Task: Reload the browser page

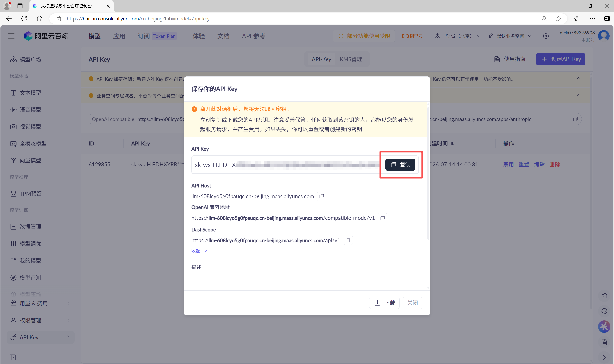Action: point(24,19)
